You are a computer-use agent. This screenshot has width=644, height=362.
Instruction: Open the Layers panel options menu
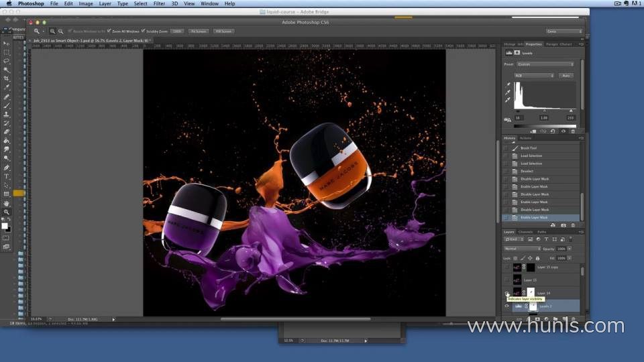pyautogui.click(x=581, y=232)
